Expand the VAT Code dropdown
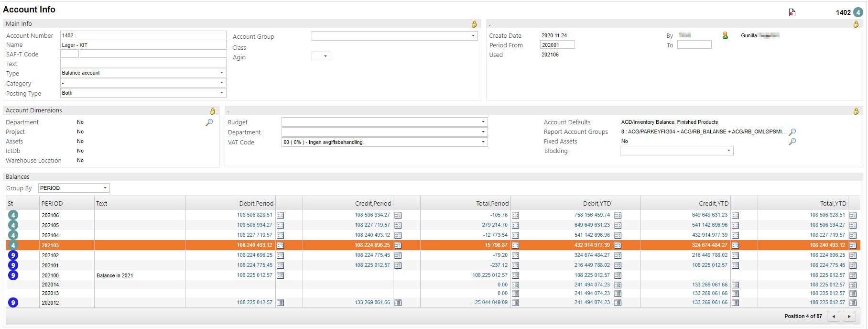 coord(483,142)
